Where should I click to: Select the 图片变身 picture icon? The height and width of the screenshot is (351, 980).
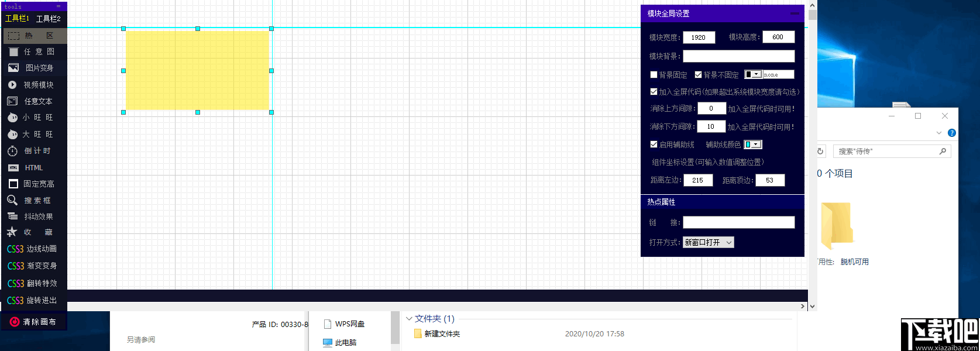[13, 68]
